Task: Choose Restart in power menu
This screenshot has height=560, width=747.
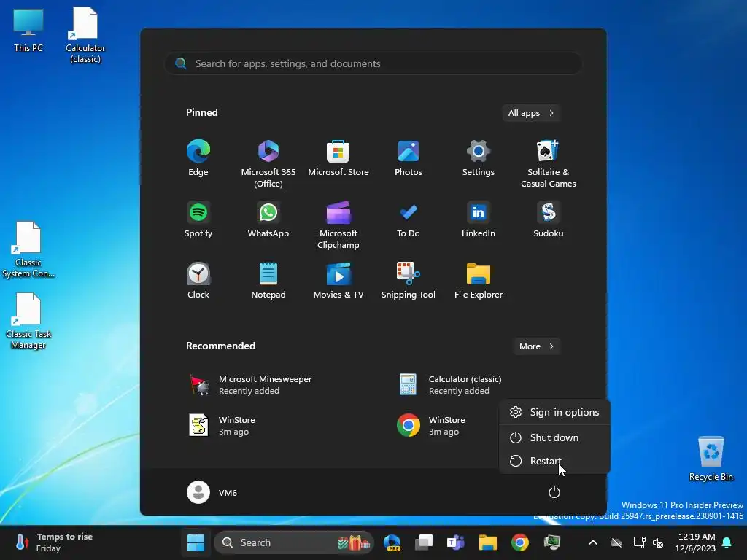Action: click(554, 461)
